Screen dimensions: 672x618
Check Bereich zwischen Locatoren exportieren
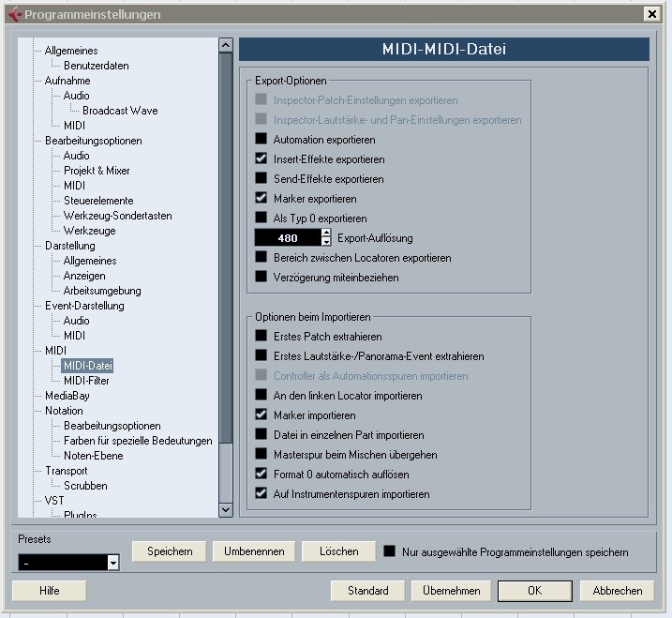[x=261, y=257]
